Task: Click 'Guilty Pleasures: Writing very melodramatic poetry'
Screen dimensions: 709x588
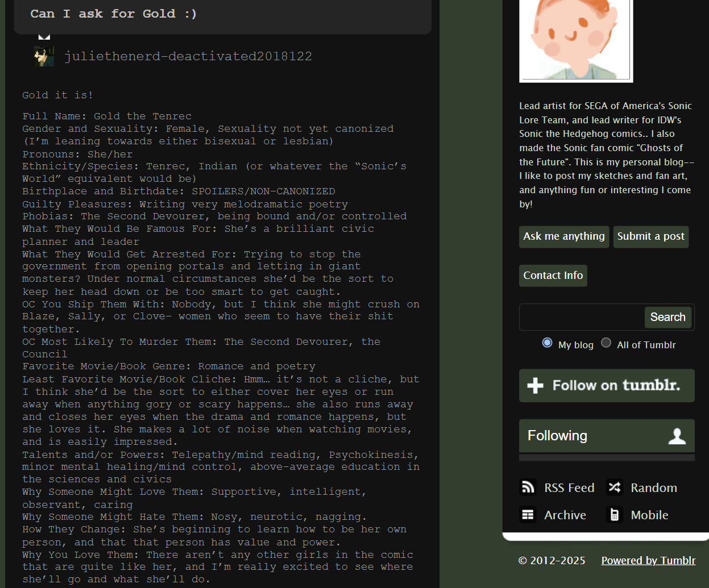Action: point(185,204)
